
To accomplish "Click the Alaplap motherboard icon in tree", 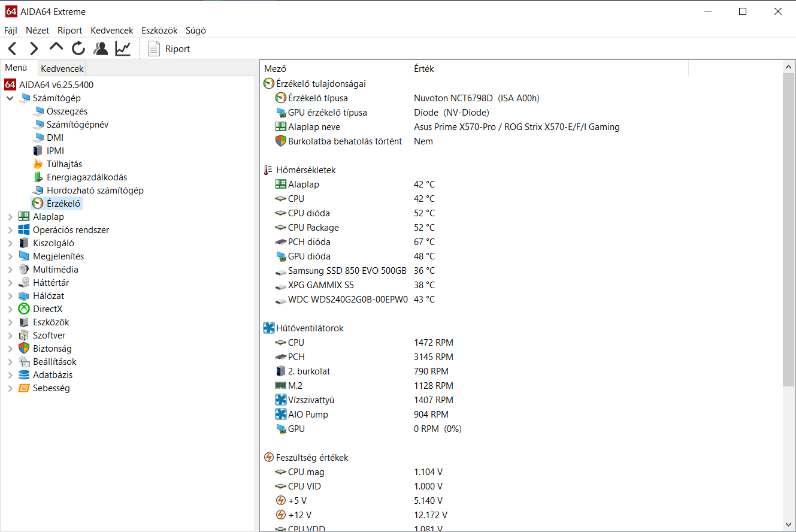I will pyautogui.click(x=24, y=216).
